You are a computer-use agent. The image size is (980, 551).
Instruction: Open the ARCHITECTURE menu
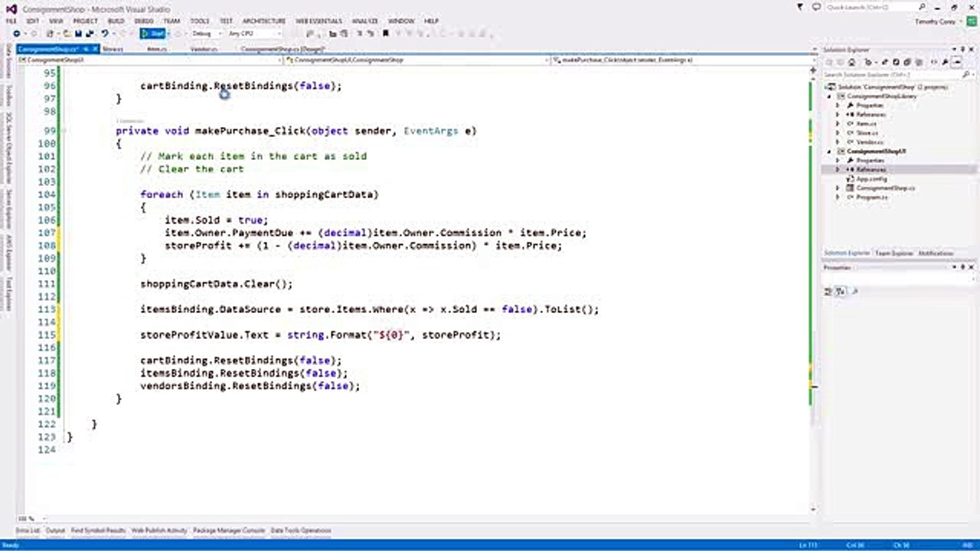(264, 21)
